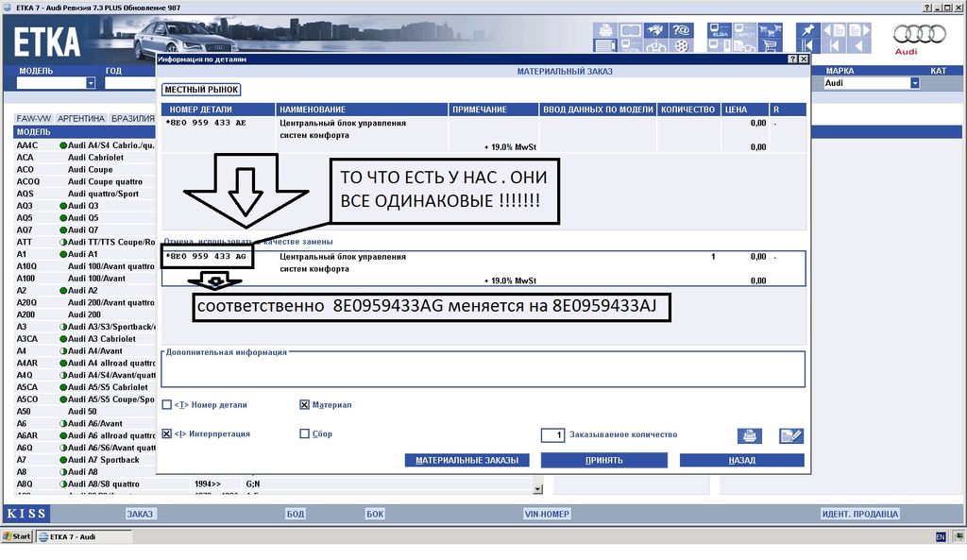Screen dimensions: 967x560
Task: Click the ELSA toolbar icon
Action: click(719, 30)
